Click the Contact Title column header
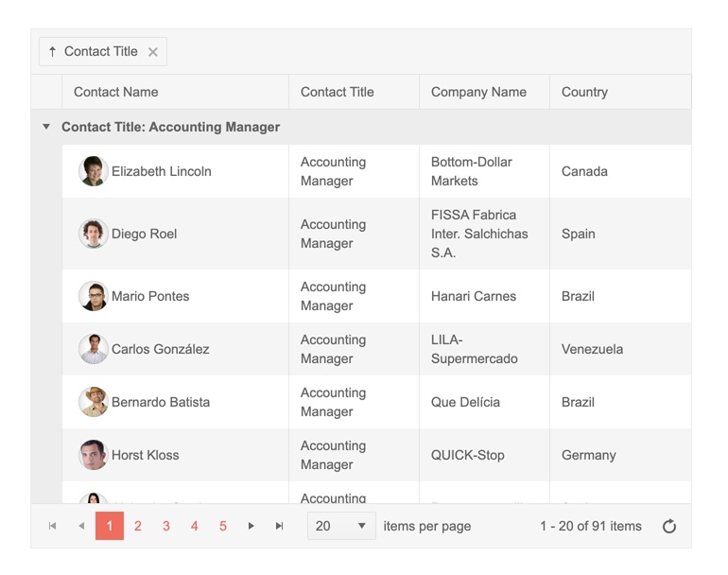The width and height of the screenshot is (728, 575). click(338, 92)
